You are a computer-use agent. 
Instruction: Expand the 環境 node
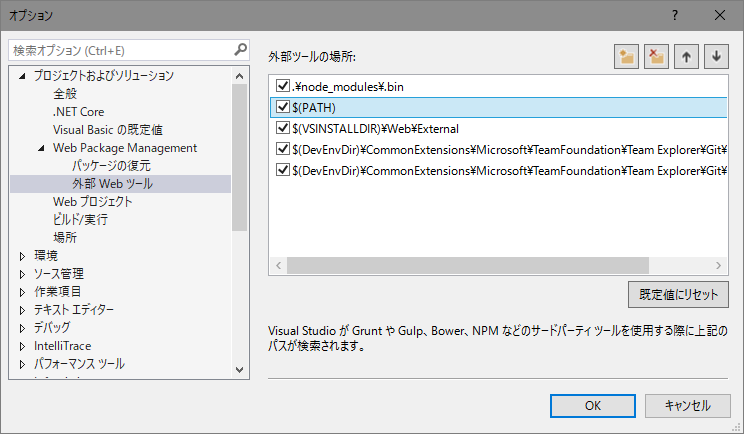coord(22,256)
